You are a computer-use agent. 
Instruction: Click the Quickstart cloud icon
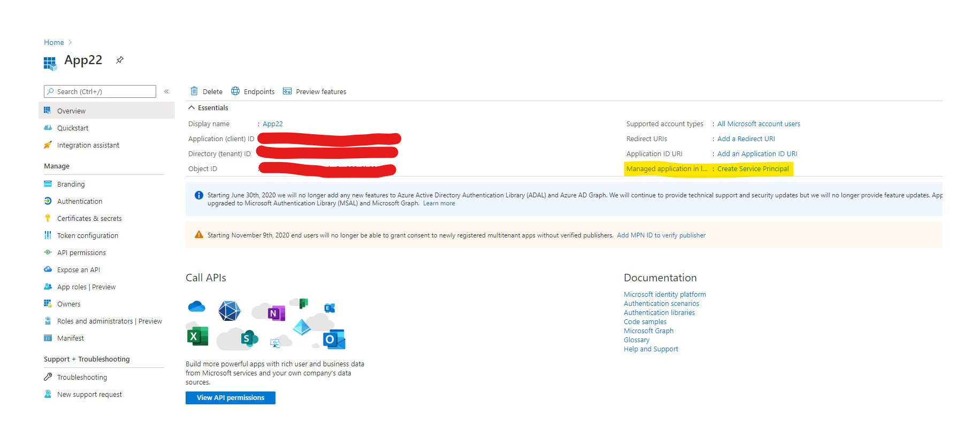point(48,128)
